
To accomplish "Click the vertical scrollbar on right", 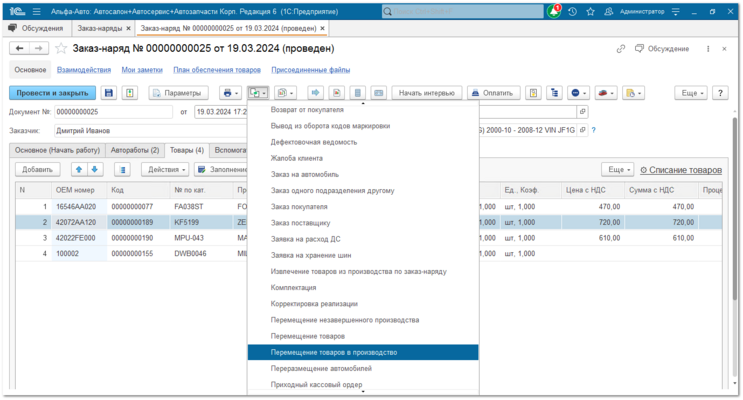I will 735,209.
